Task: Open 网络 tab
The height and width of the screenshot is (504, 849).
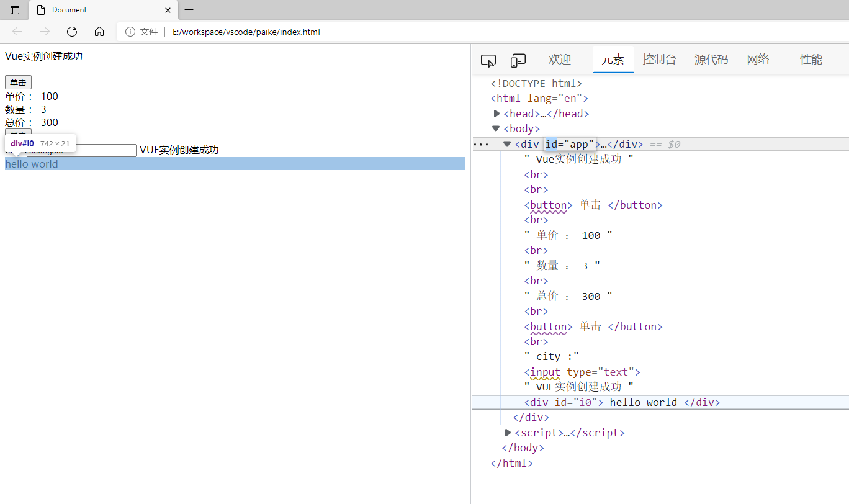Action: point(758,60)
